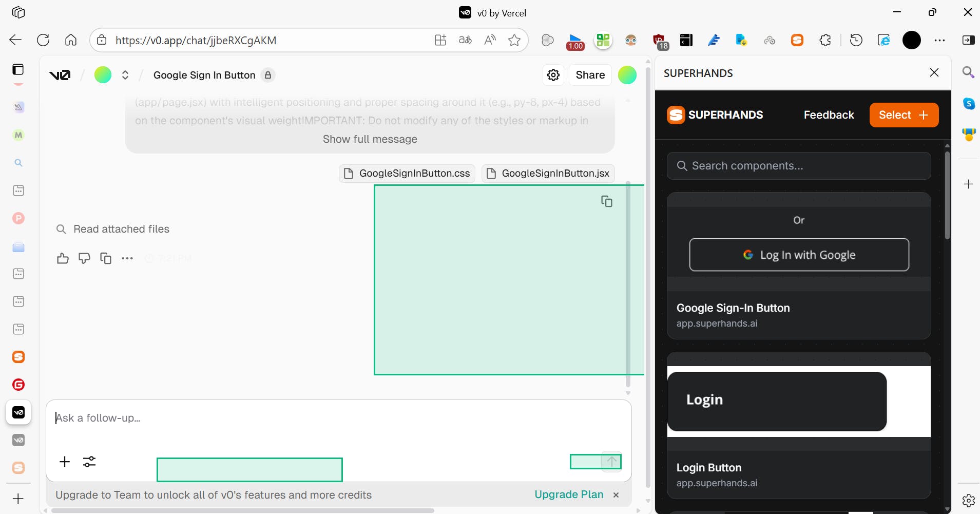This screenshot has height=514, width=980.
Task: Switch to the orange Superhands tab above the G tab
Action: pyautogui.click(x=18, y=357)
